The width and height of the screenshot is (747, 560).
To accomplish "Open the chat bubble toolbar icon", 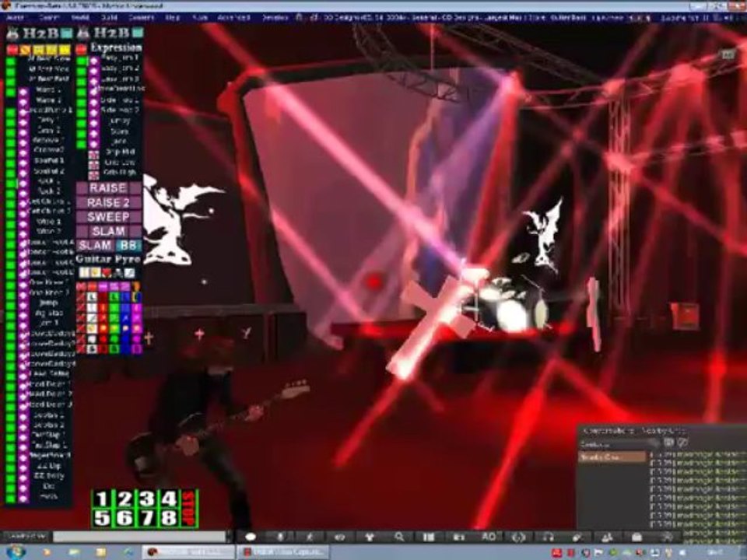I will [x=250, y=537].
